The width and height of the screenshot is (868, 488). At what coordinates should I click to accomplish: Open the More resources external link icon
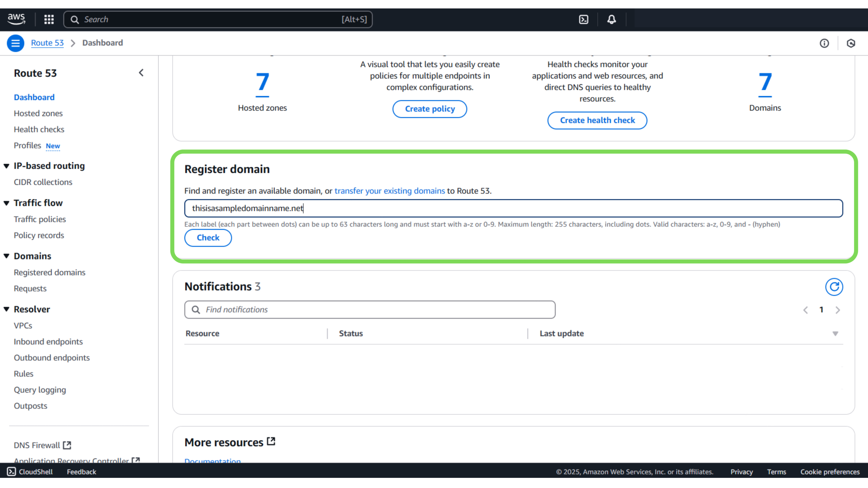pyautogui.click(x=271, y=441)
